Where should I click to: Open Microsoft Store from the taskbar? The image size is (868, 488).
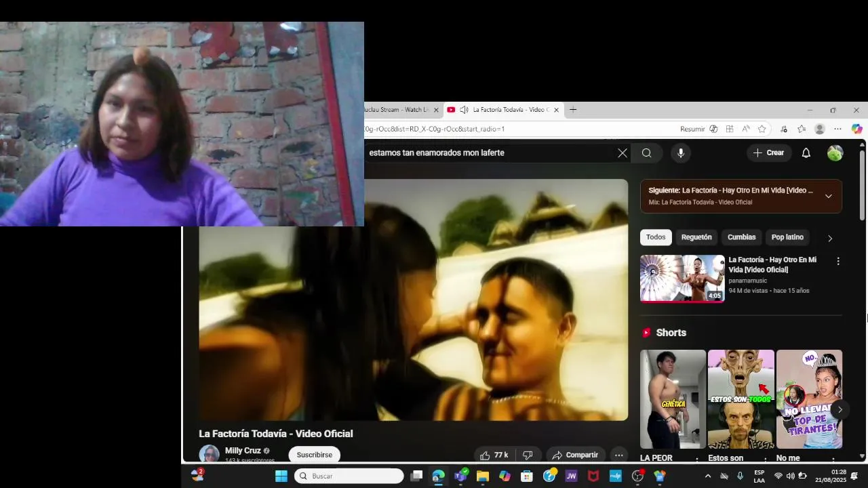point(527,476)
